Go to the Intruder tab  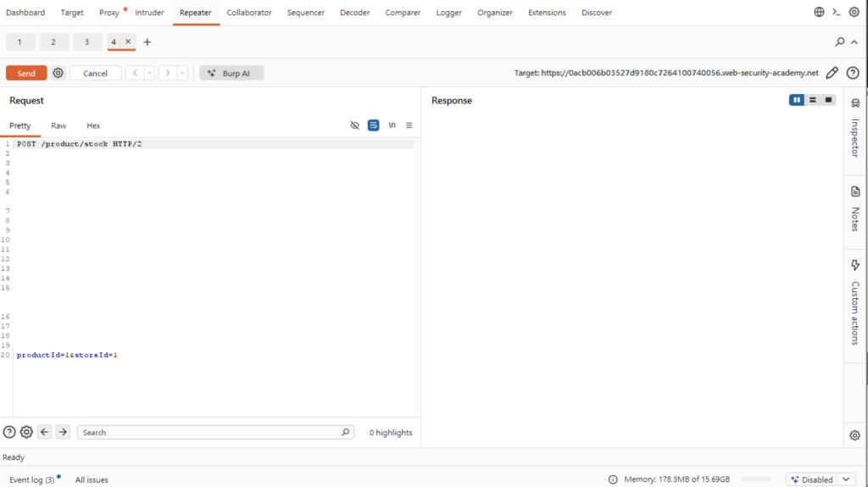(x=149, y=12)
